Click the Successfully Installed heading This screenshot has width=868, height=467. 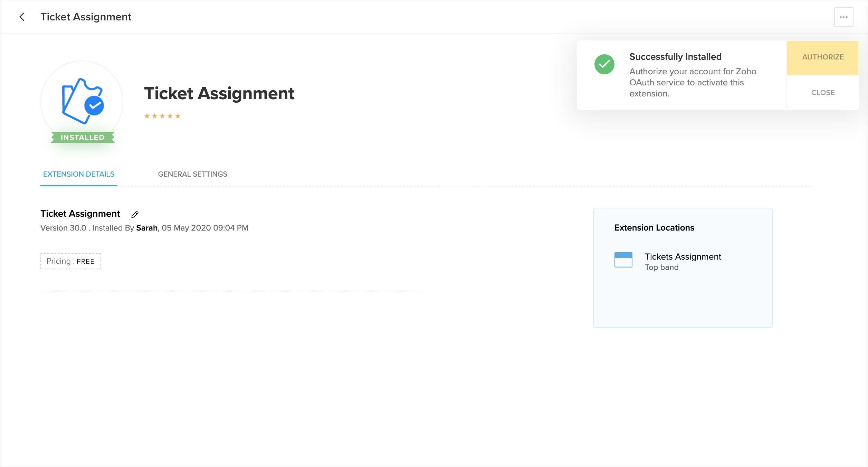(x=675, y=57)
